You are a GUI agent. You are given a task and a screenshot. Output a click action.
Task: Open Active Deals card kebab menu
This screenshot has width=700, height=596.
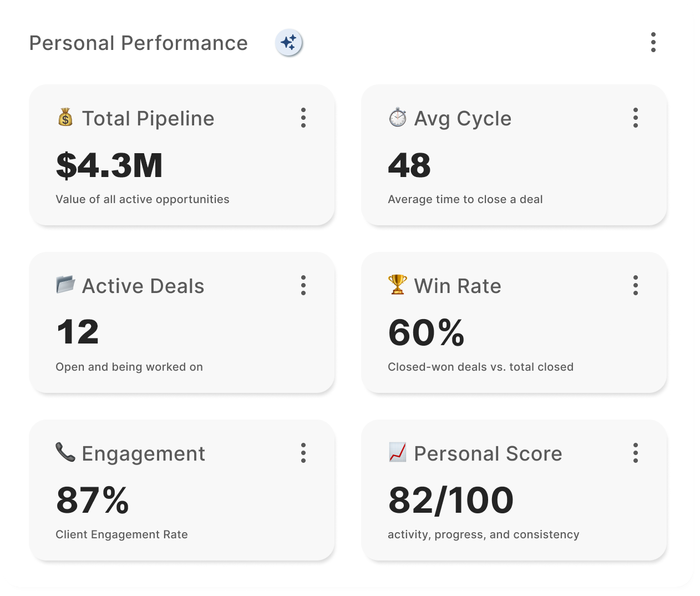(303, 285)
